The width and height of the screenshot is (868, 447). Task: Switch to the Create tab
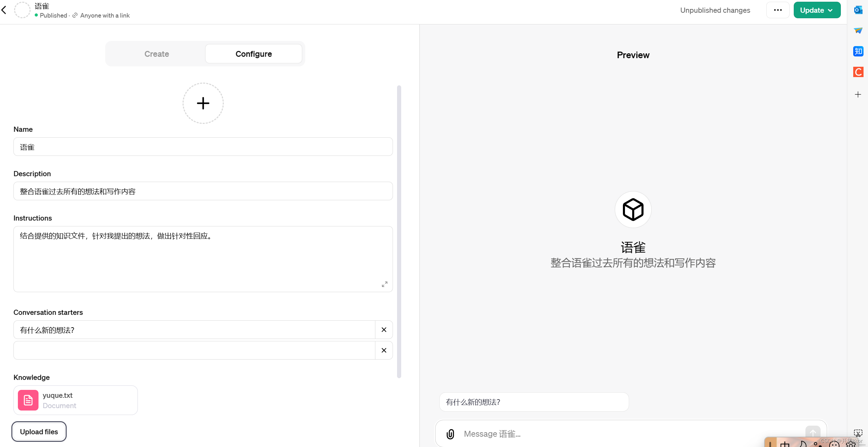[x=156, y=54]
